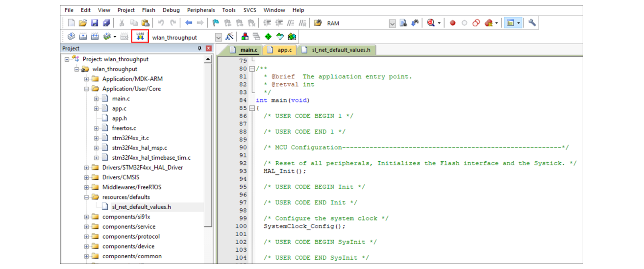Screen dimensions: 644x269
Task: Toggle auto-hide pin on Project panel
Action: 199,49
